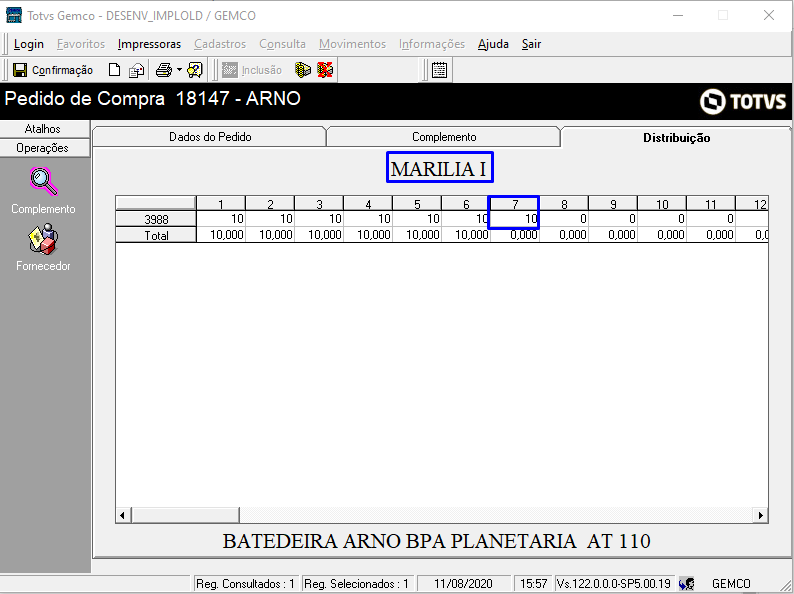
Task: Click the Total cell under column 9
Action: (x=613, y=235)
